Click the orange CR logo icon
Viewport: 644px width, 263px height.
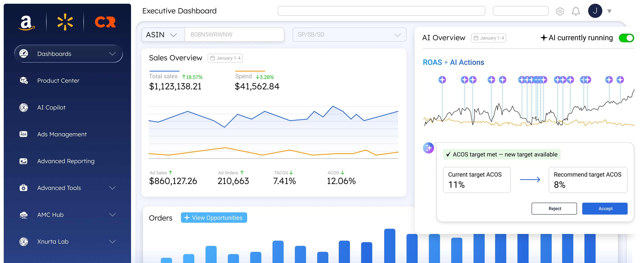pyautogui.click(x=105, y=22)
